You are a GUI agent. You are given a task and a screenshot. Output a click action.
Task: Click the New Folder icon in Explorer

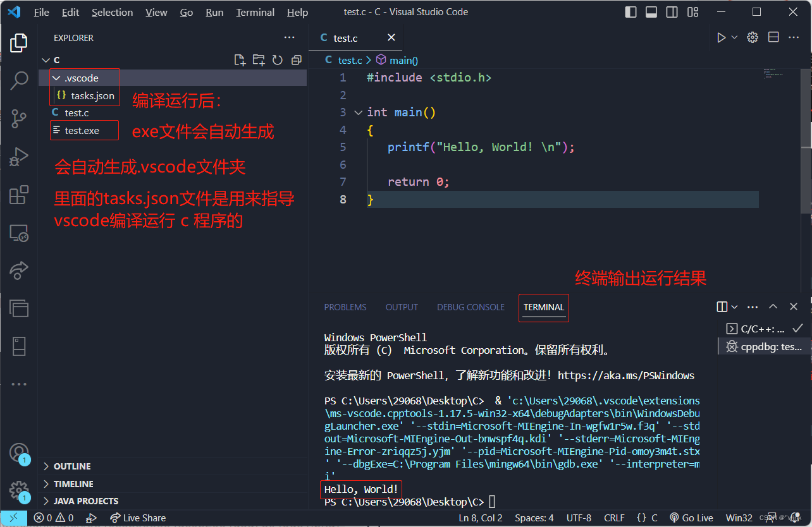pos(259,60)
